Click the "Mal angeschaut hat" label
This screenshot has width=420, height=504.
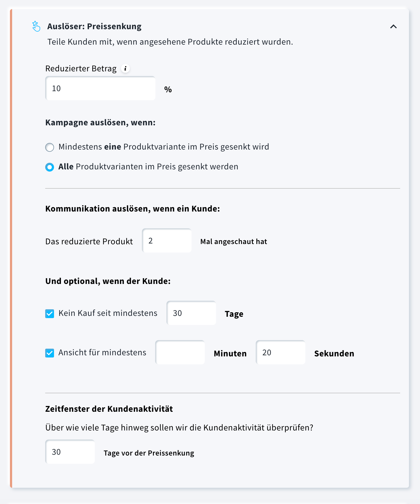[x=233, y=242]
